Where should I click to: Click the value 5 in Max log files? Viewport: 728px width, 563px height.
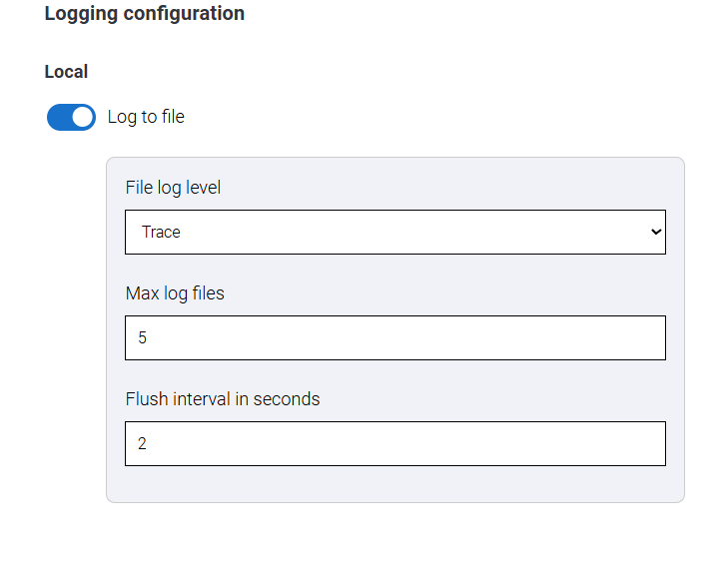coord(142,337)
